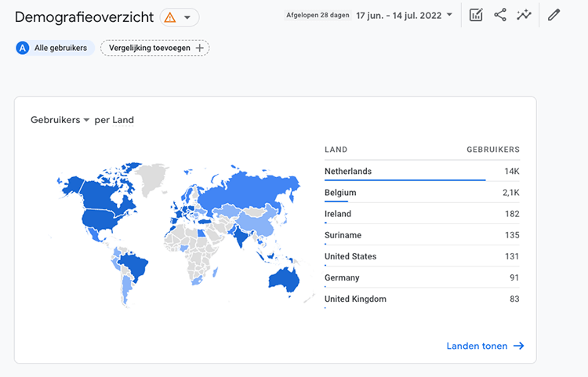Open the Insights sparkline icon
This screenshot has height=377, width=588.
(x=524, y=15)
